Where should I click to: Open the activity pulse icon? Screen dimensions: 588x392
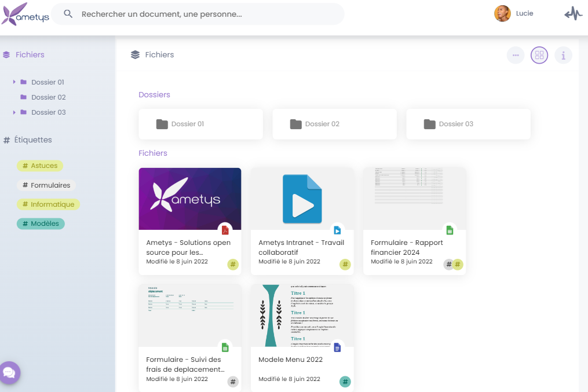pyautogui.click(x=574, y=14)
